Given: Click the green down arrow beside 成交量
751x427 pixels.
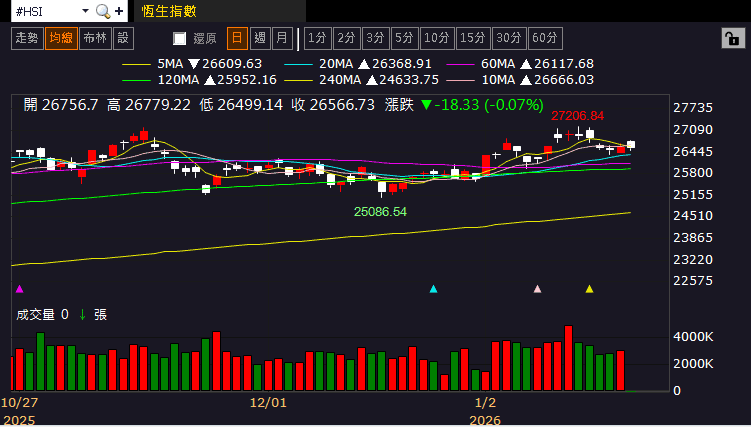Looking at the screenshot, I should [82, 315].
